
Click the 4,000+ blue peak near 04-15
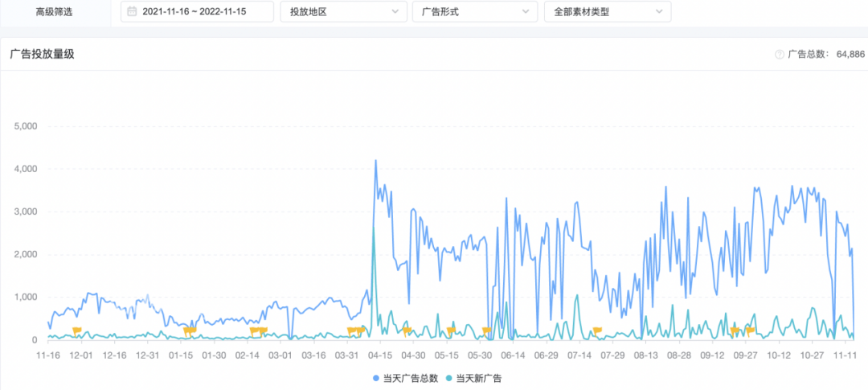(376, 161)
